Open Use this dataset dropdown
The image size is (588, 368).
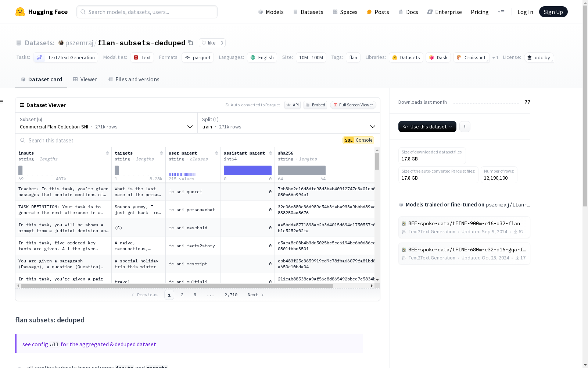tap(427, 127)
